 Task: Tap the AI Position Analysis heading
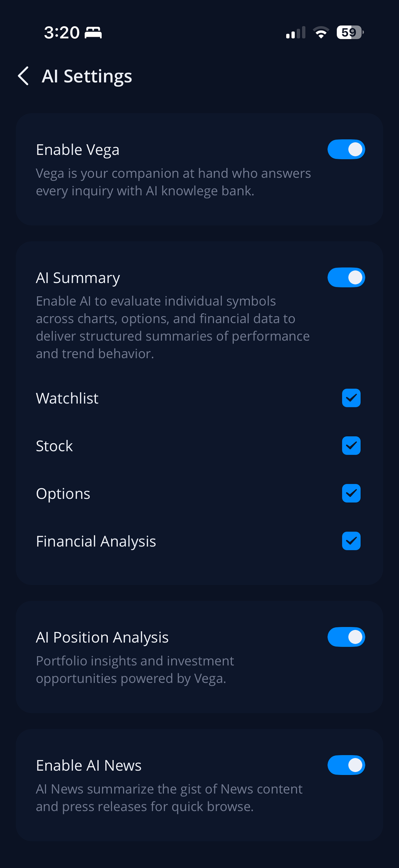coord(102,637)
